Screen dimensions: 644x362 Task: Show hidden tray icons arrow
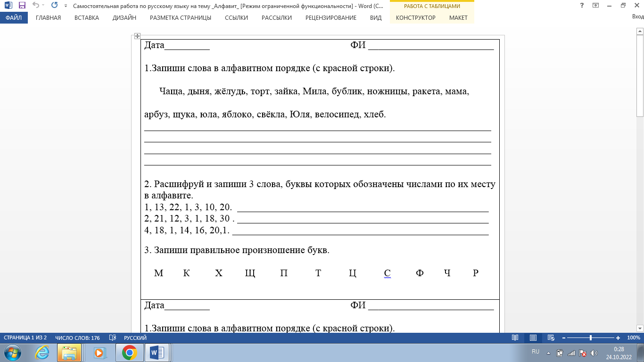[548, 353]
